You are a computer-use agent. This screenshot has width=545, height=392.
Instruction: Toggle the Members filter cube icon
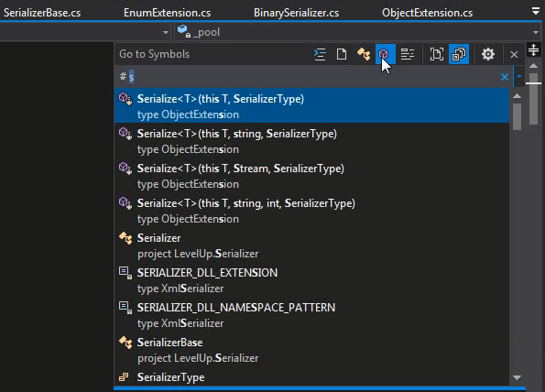(x=385, y=54)
